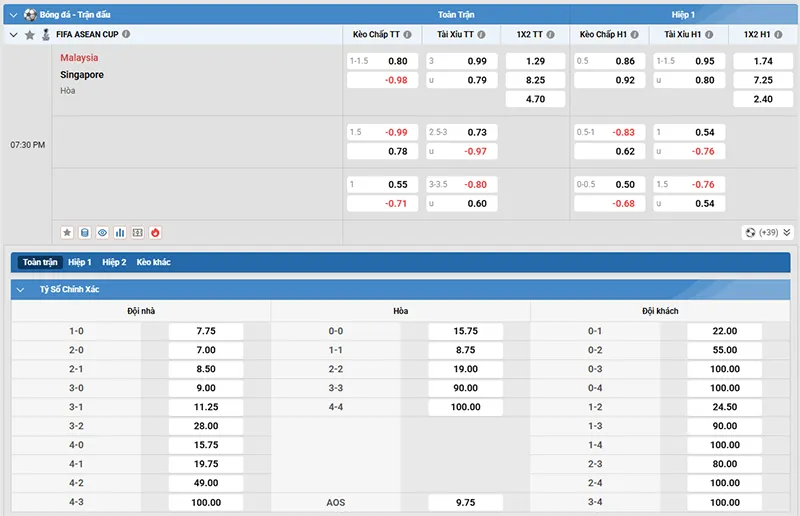800x516 pixels.
Task: Click the football pitch live-view icon
Action: 138,233
